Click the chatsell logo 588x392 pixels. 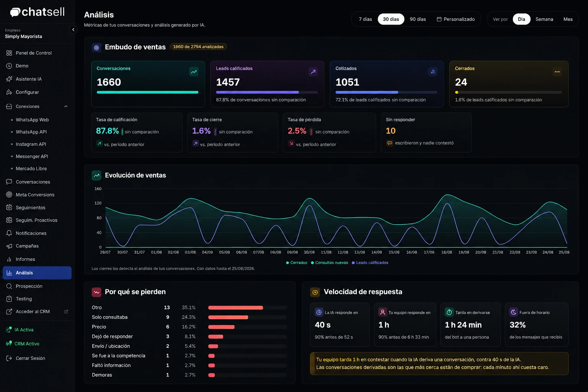pos(37,12)
